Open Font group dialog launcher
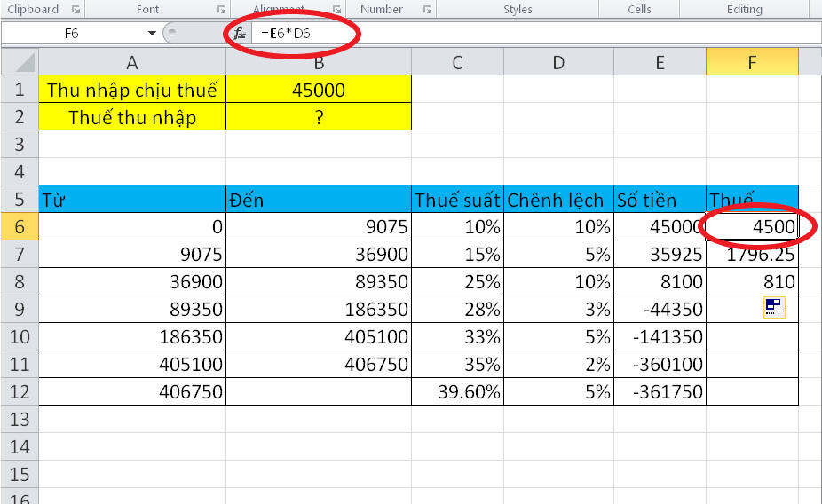Image resolution: width=822 pixels, height=504 pixels. (x=221, y=10)
